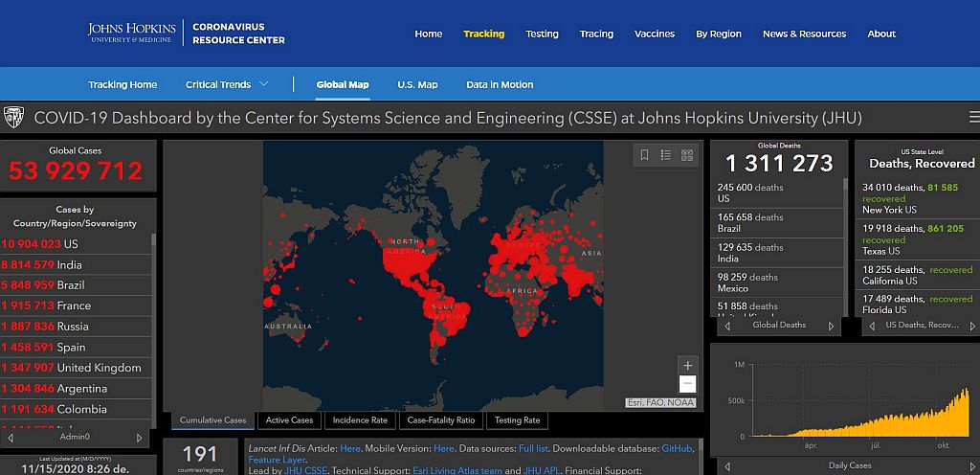
Task: Select Argentina in the cases list
Action: pyautogui.click(x=76, y=388)
